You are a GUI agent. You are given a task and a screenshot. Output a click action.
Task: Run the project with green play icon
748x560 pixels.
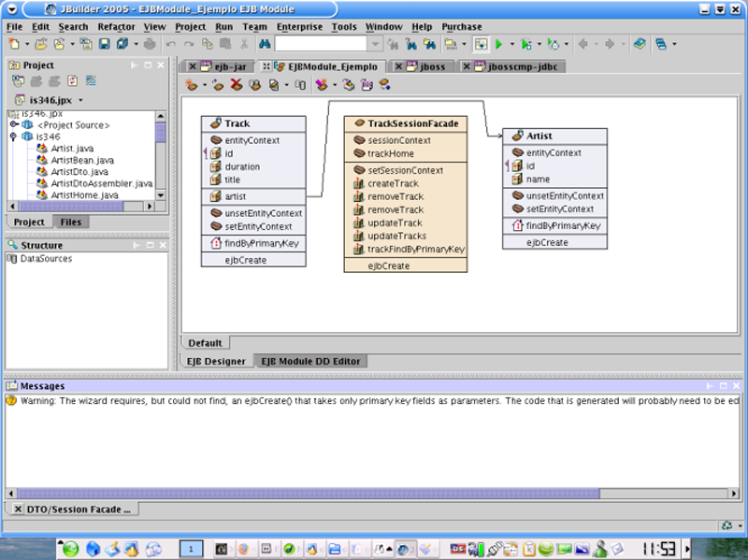tap(499, 44)
